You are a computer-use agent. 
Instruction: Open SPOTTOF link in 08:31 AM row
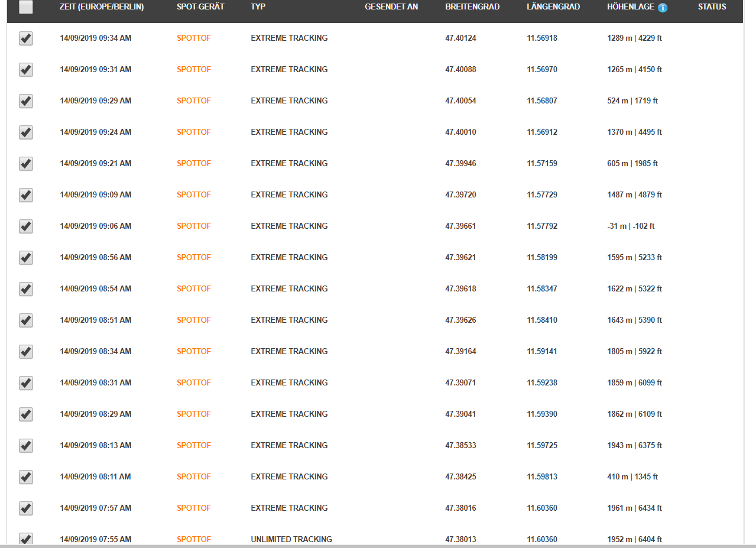click(194, 383)
